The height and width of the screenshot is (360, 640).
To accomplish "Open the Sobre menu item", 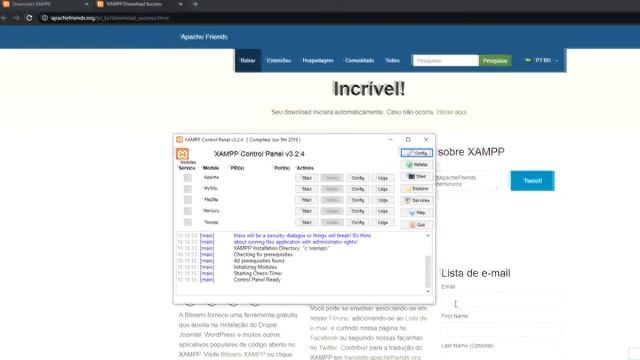I will pos(393,60).
